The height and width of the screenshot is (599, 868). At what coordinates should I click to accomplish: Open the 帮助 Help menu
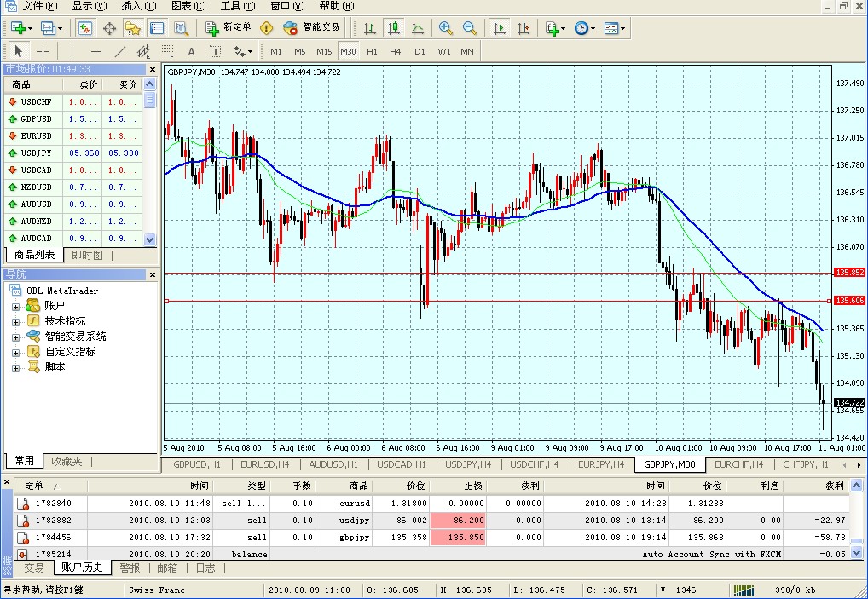(x=337, y=6)
